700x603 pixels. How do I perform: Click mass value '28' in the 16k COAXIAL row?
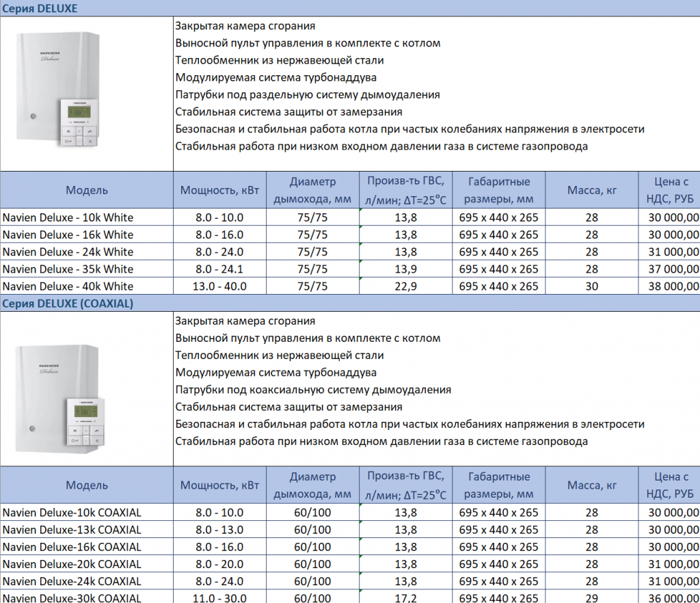point(592,547)
